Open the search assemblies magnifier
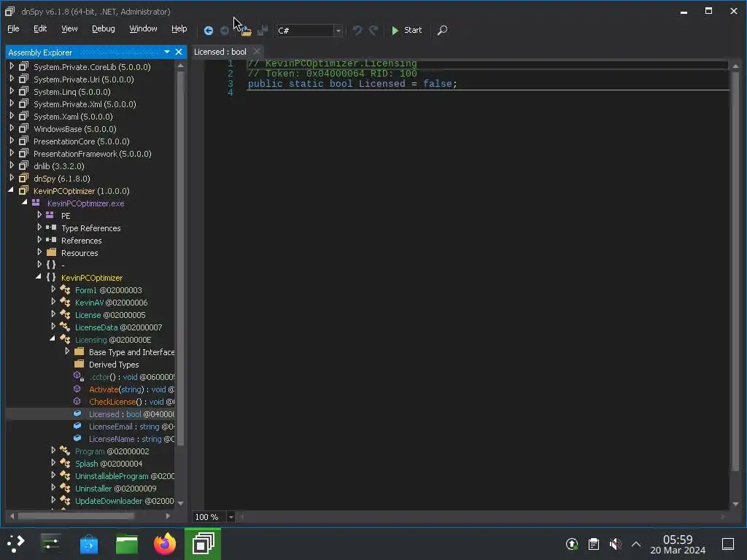The image size is (747, 560). [442, 30]
